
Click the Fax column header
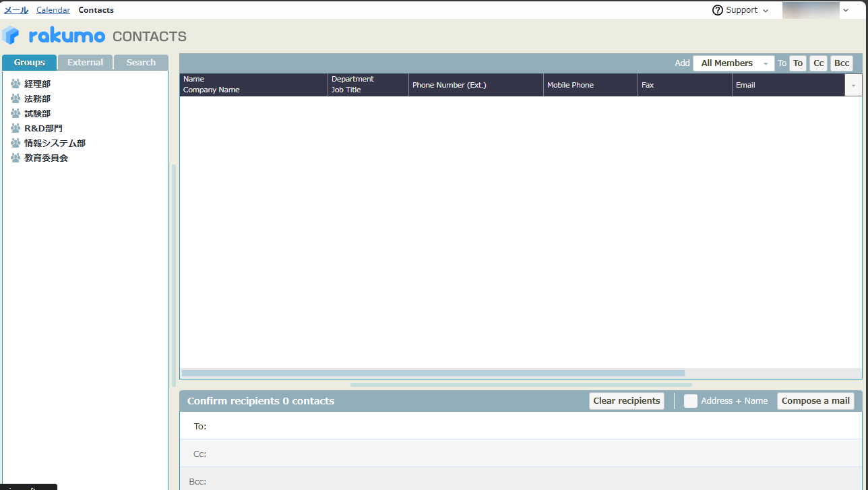tap(685, 85)
